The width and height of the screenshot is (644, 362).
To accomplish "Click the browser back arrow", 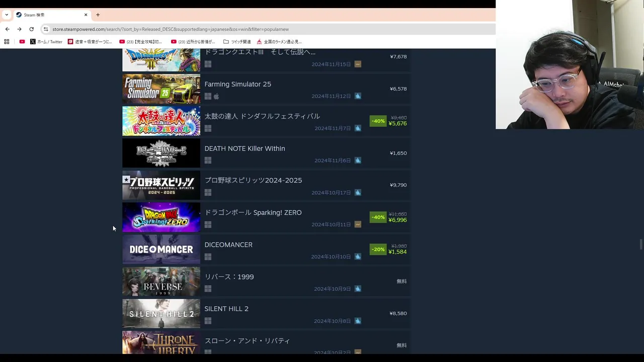I will (7, 29).
